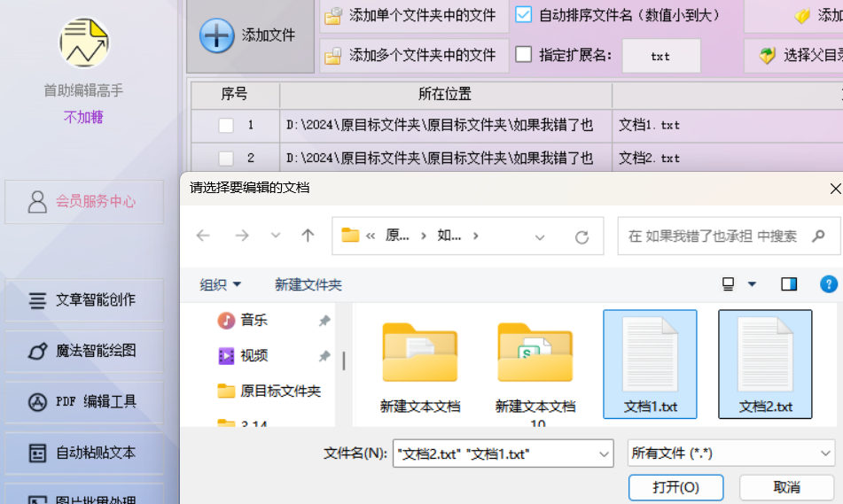
Task: Click the 在 如果我错了也承担 中搜索 box
Action: (x=729, y=236)
